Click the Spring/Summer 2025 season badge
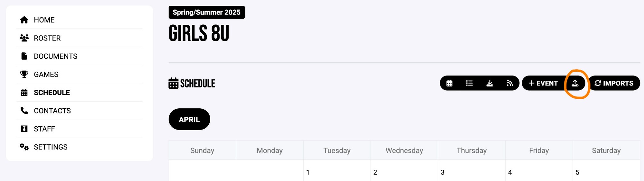Screen dimensions: 644x181 pyautogui.click(x=206, y=12)
